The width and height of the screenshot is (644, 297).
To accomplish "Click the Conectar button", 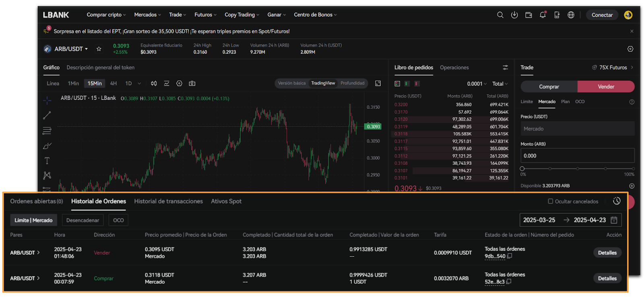I will [602, 15].
